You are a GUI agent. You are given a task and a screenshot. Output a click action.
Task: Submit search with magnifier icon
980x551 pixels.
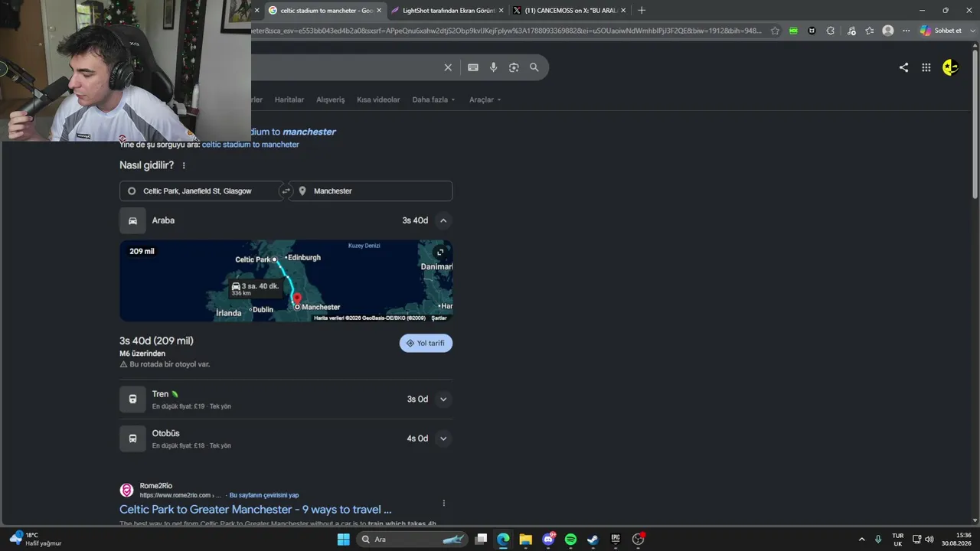click(x=534, y=67)
